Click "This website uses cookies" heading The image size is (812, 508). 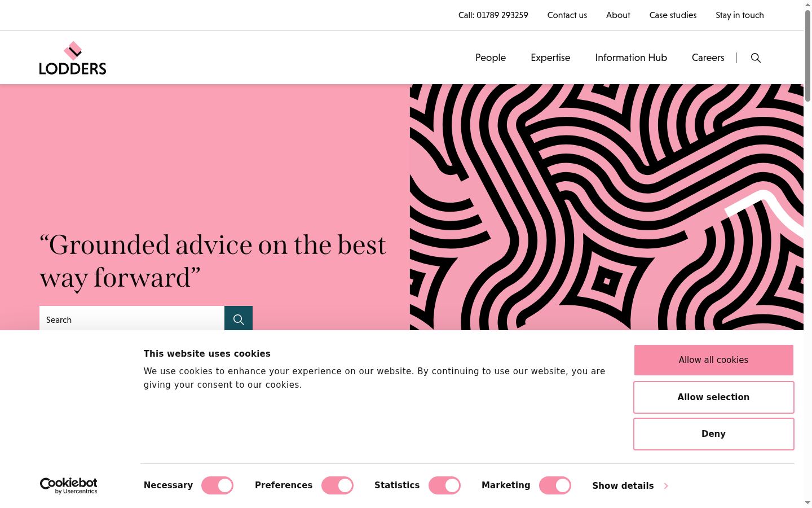[207, 354]
